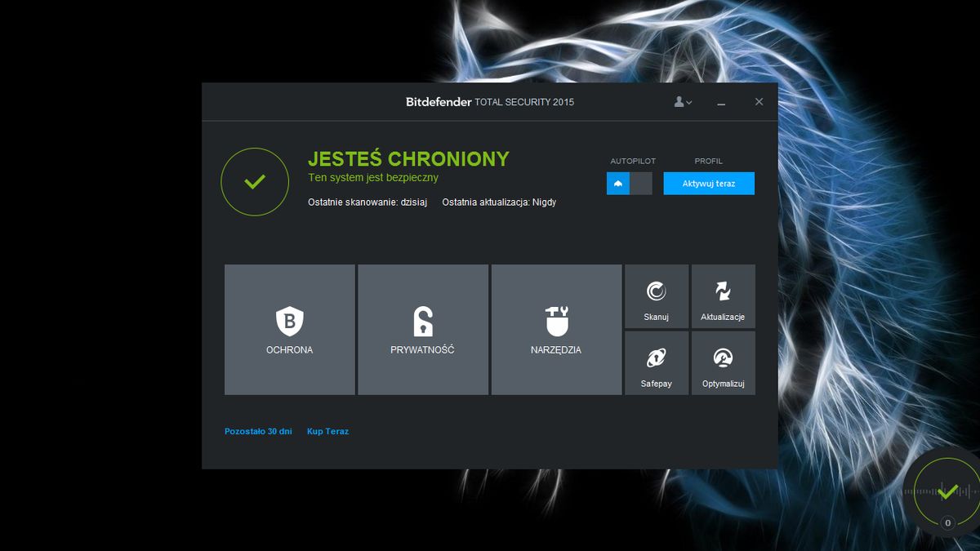
Task: Click the widget's event counter badge
Action: 947,522
